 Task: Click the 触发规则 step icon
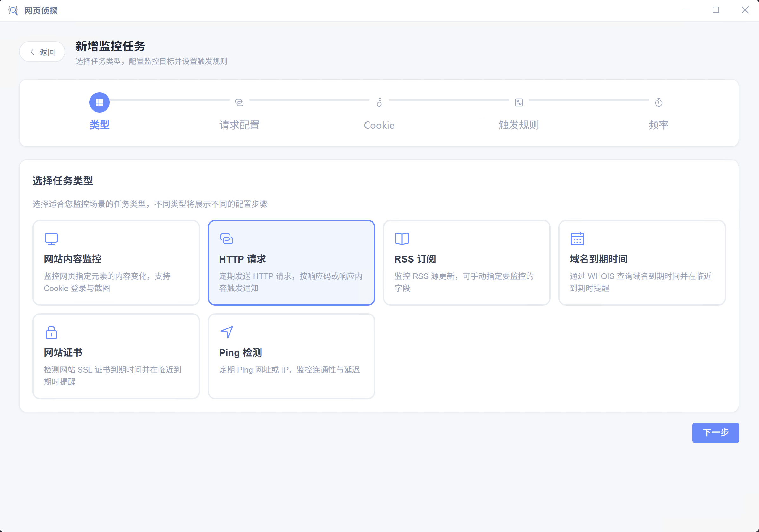point(519,102)
